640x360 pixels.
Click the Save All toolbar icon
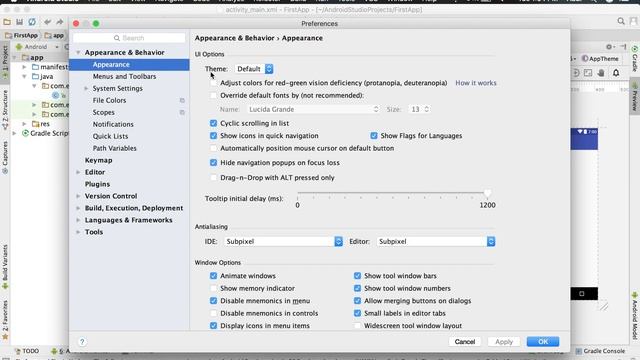pos(19,22)
